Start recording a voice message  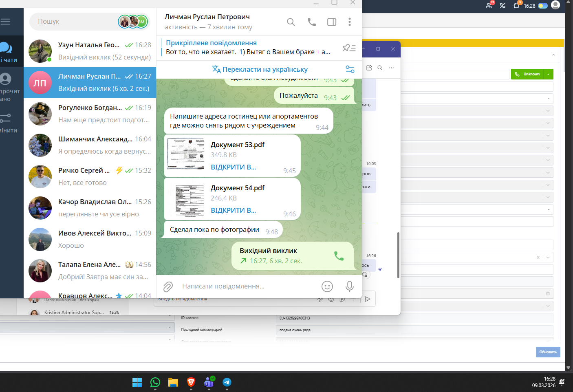pos(350,286)
